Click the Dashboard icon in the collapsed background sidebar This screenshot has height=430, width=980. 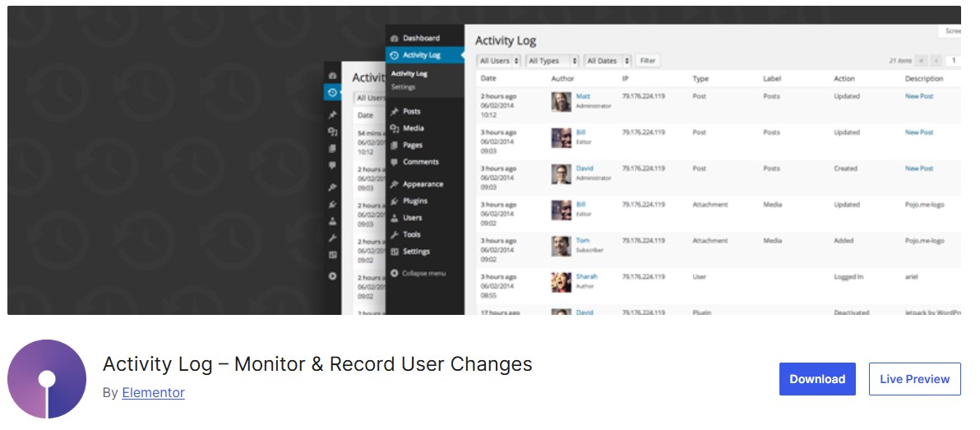[x=332, y=76]
